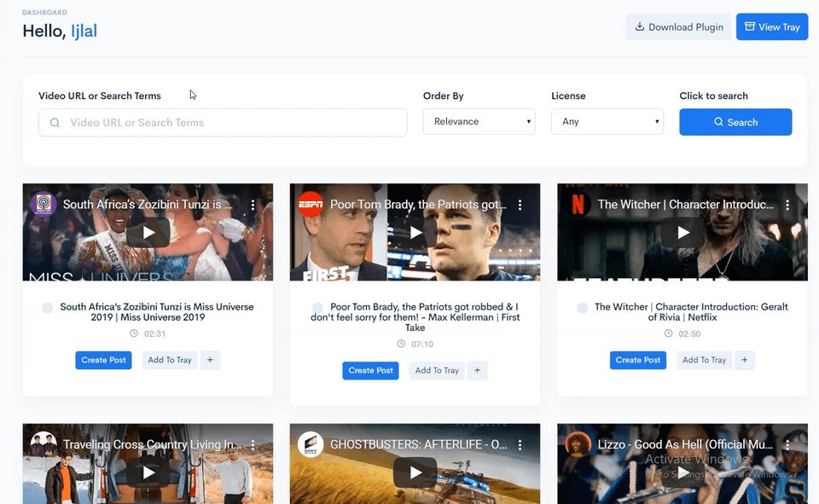This screenshot has height=504, width=819.
Task: Play the Ghostbusters: Afterlife trailer
Action: (x=415, y=472)
